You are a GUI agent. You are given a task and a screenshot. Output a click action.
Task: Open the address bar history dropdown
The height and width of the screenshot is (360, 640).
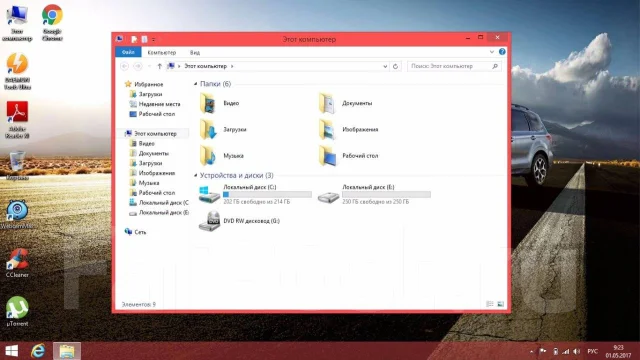[385, 66]
